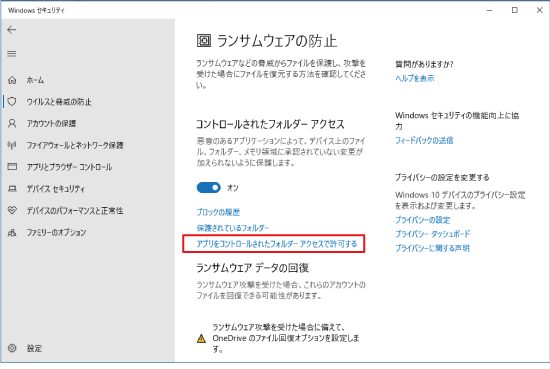Click アプリをコントロールされたフォルダー アクセスで許可する link
Screen dimensions: 550x369
276,244
